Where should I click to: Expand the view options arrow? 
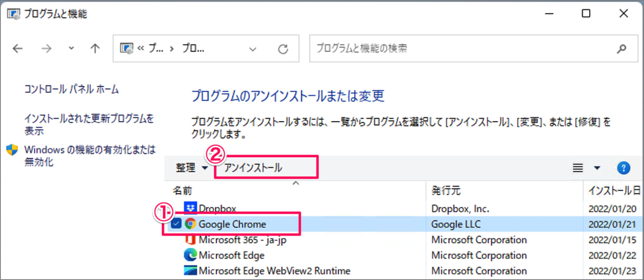[597, 168]
